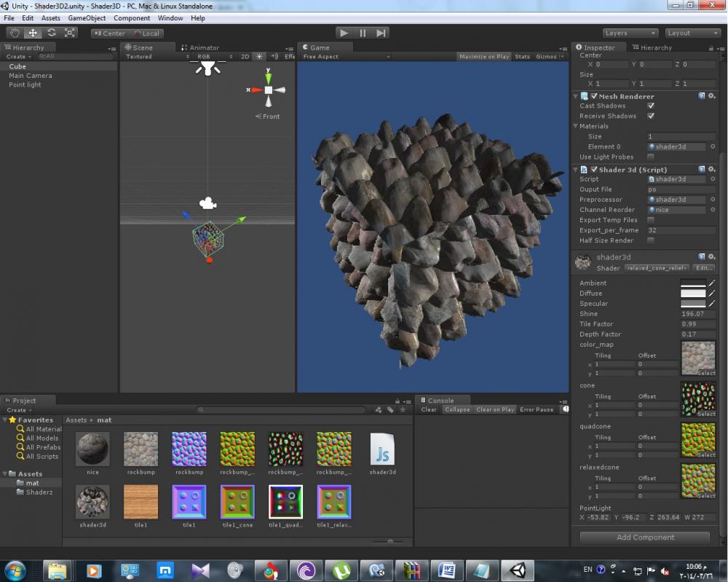728x582 pixels.
Task: Select the Move tool in the toolbar
Action: point(33,33)
